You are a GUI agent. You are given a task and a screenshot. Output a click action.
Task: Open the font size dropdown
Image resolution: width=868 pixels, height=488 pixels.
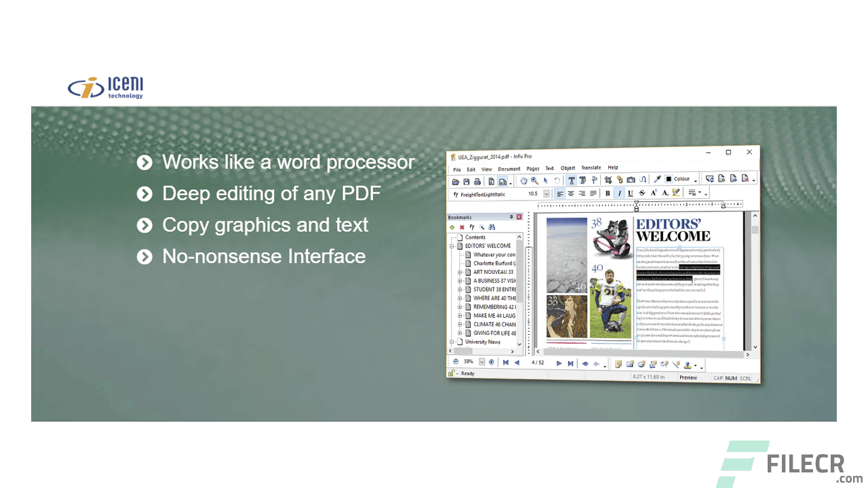[547, 193]
